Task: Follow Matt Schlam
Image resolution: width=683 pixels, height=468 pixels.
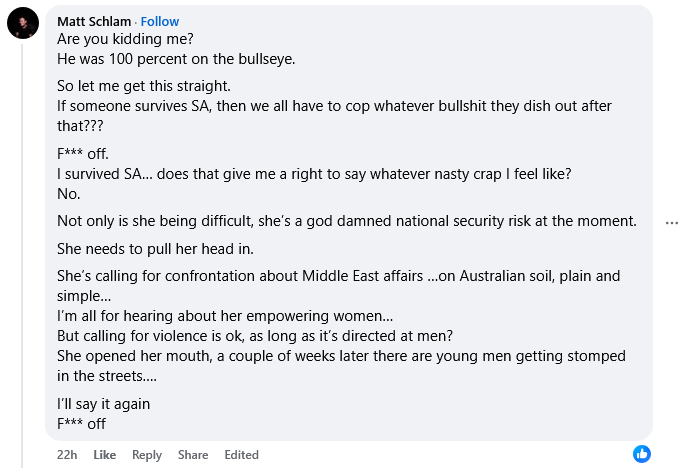Action: click(x=160, y=21)
